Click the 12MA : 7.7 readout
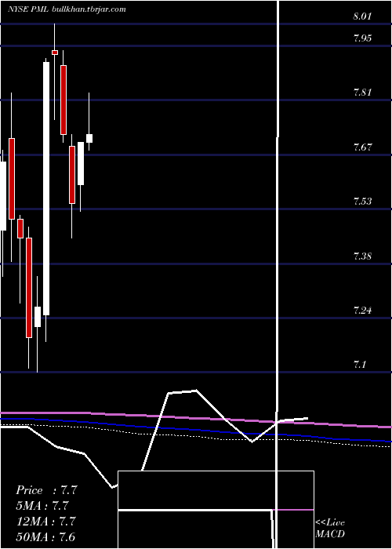Image resolution: width=392 pixels, height=549 pixels. point(46,521)
